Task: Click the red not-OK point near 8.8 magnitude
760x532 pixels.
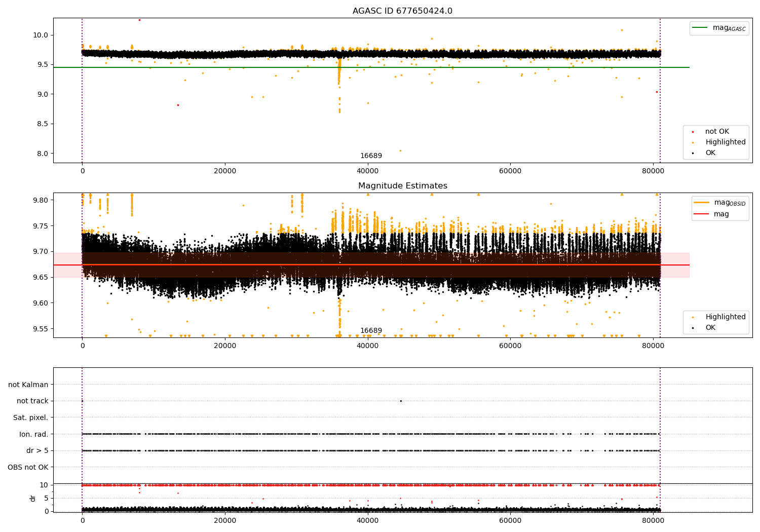Action: click(178, 105)
